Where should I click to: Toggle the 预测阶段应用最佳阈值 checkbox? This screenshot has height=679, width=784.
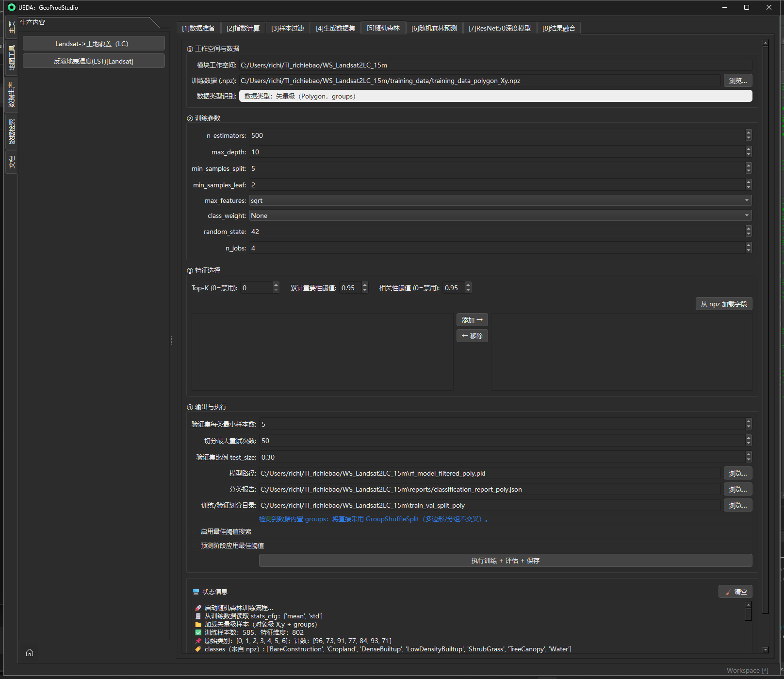coord(195,546)
